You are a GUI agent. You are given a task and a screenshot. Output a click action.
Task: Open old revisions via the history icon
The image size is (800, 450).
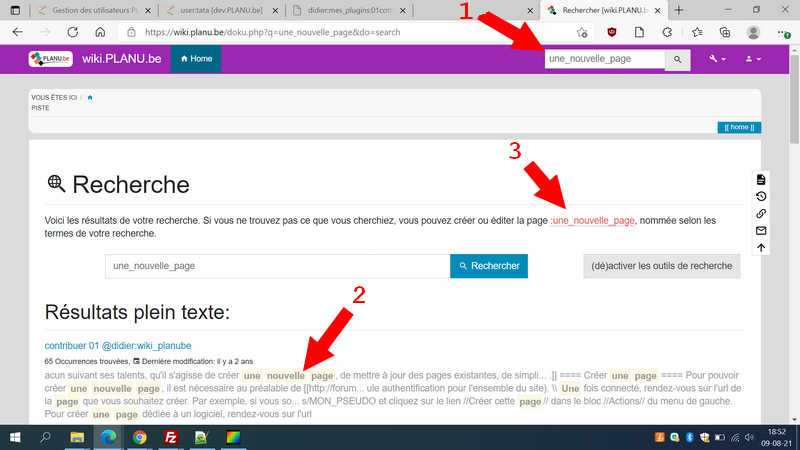(761, 196)
